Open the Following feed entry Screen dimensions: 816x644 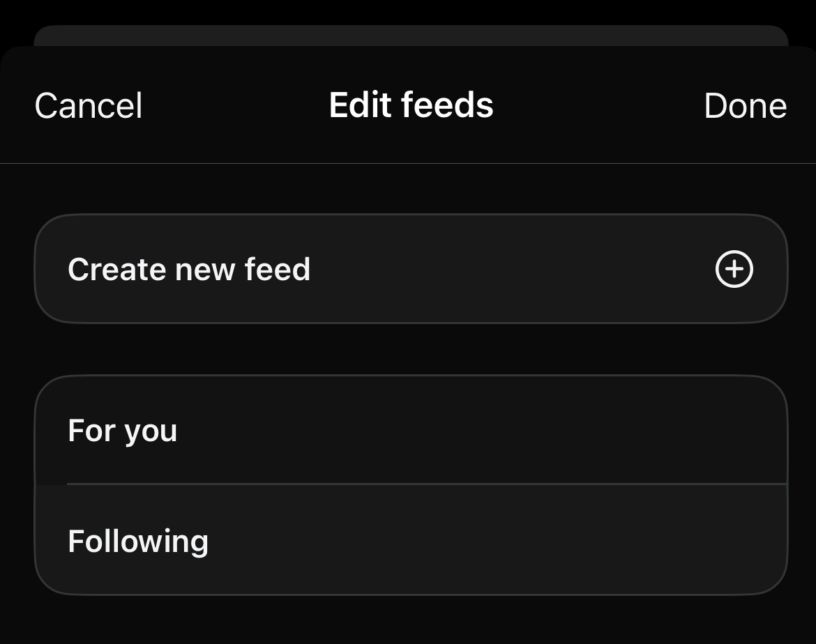pos(411,540)
